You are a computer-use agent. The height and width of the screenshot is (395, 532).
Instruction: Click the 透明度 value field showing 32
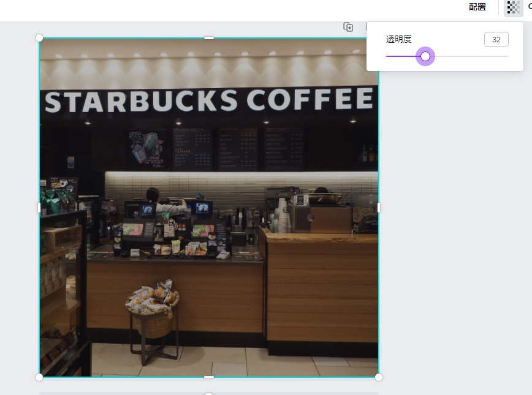496,39
